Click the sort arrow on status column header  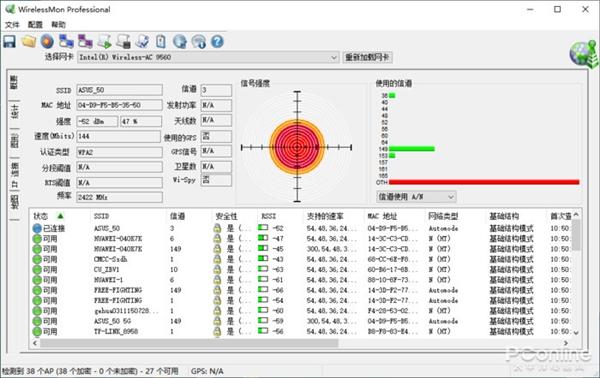[x=60, y=216]
